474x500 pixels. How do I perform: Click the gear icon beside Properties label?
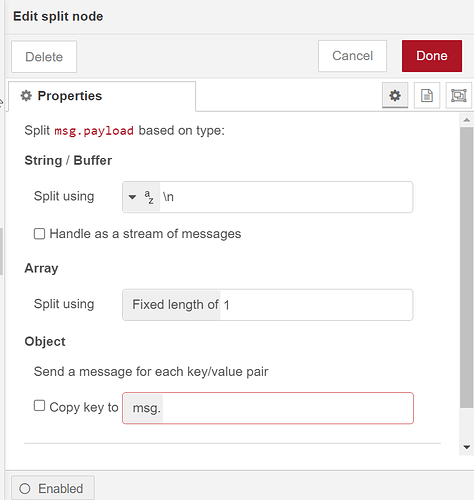(26, 96)
